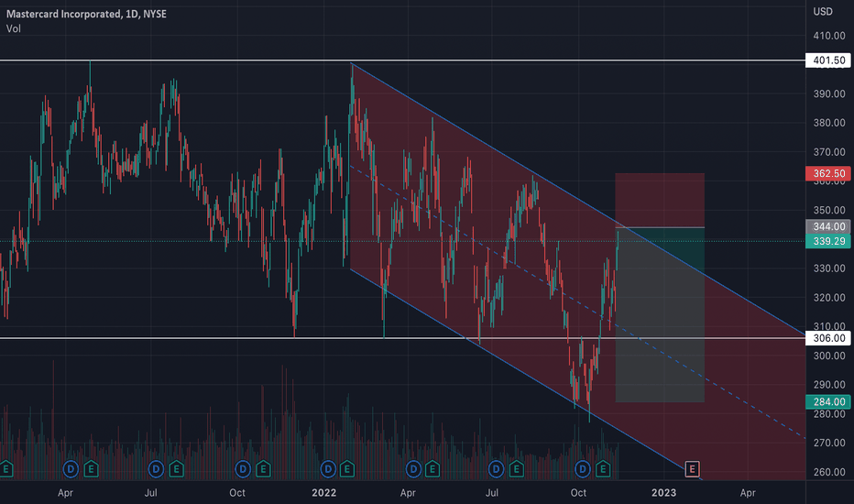Click the 320.00 price axis value
Screen dimensions: 854x504
pos(829,298)
